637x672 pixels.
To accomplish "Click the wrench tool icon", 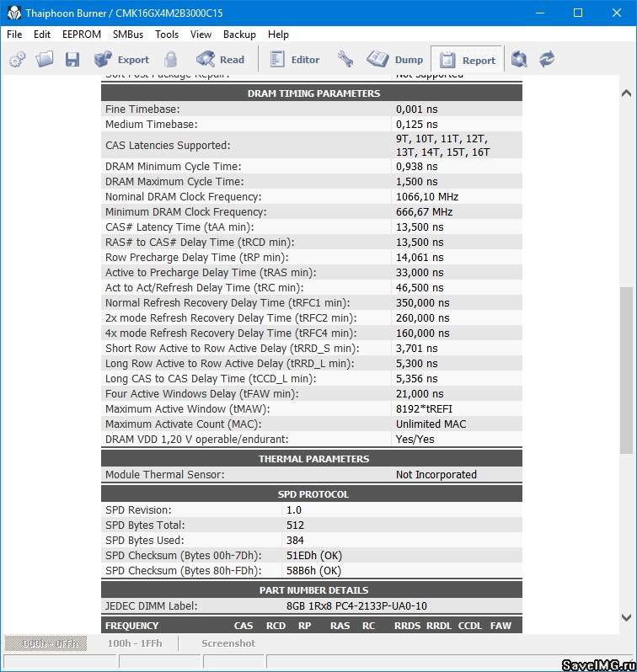I will pos(345,60).
